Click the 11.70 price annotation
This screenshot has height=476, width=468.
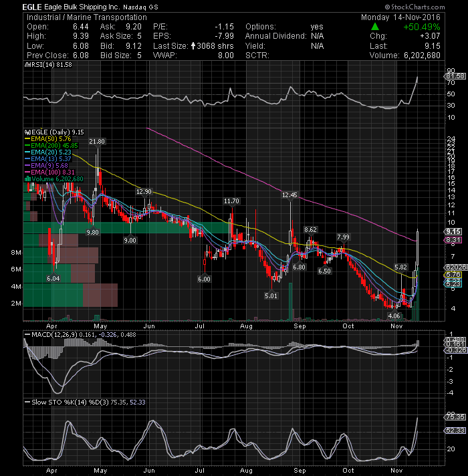[231, 201]
